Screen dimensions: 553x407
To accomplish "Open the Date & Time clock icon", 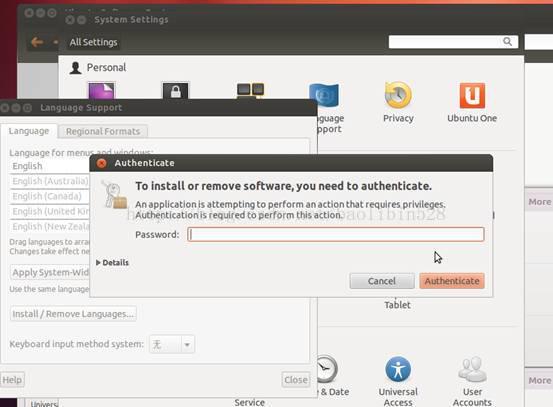I will tap(326, 369).
